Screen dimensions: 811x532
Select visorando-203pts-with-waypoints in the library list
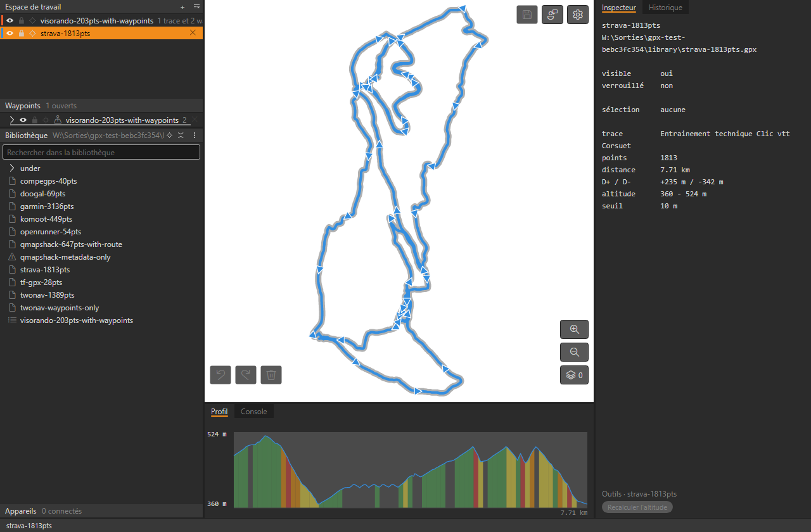77,320
